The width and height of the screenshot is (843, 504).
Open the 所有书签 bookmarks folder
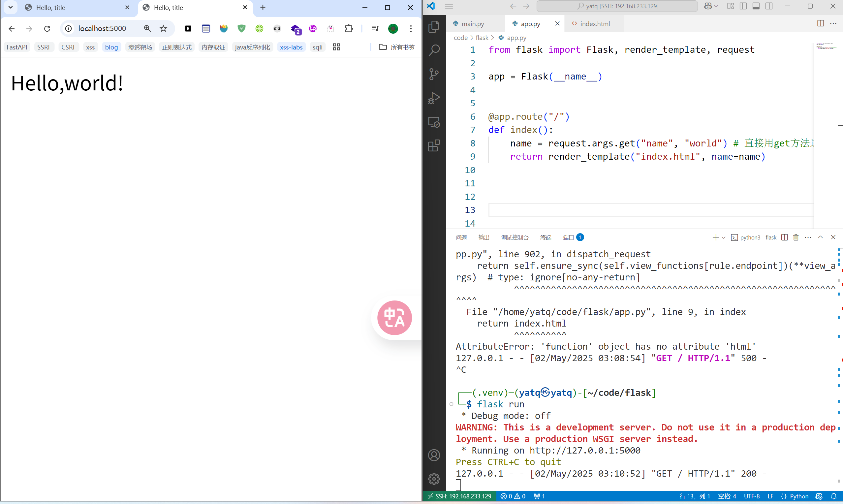[396, 47]
